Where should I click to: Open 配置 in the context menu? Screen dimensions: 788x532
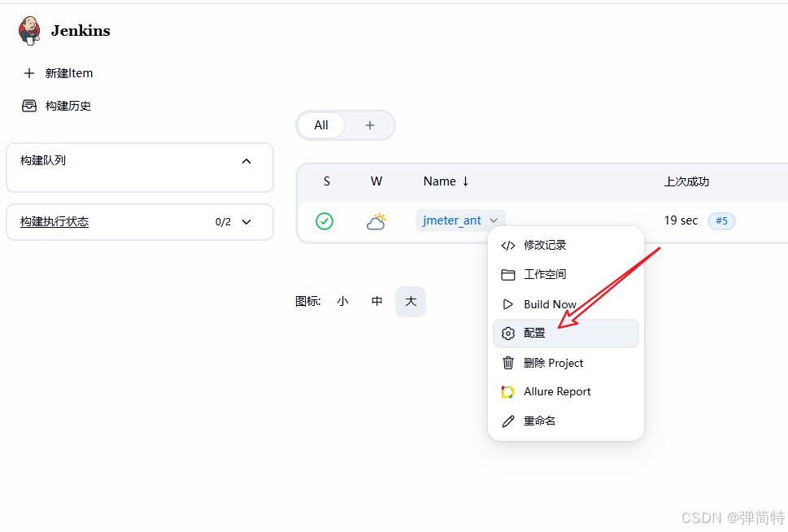(x=566, y=334)
